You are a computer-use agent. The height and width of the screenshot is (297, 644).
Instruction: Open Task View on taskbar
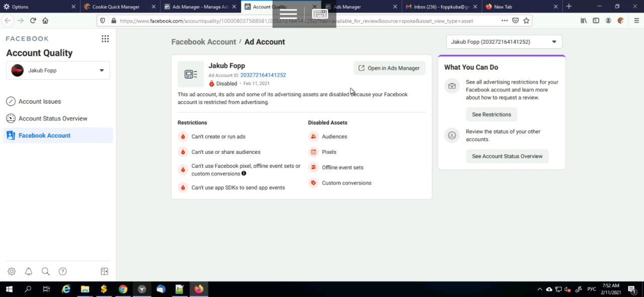[46, 289]
